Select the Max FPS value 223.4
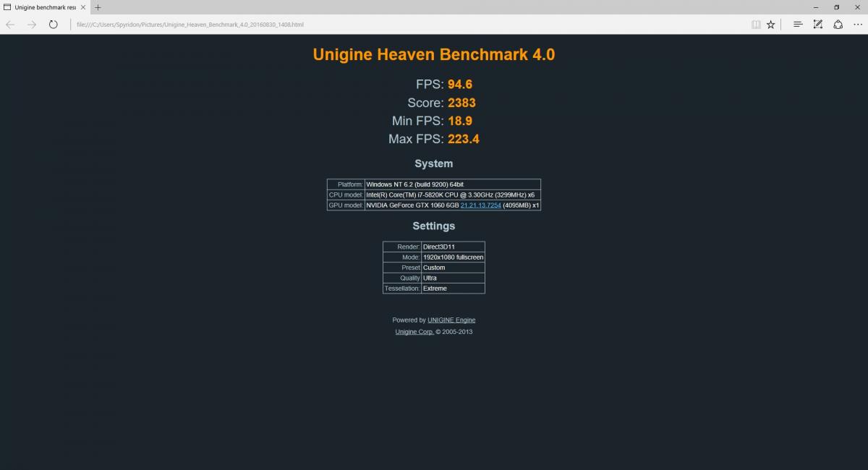 464,139
